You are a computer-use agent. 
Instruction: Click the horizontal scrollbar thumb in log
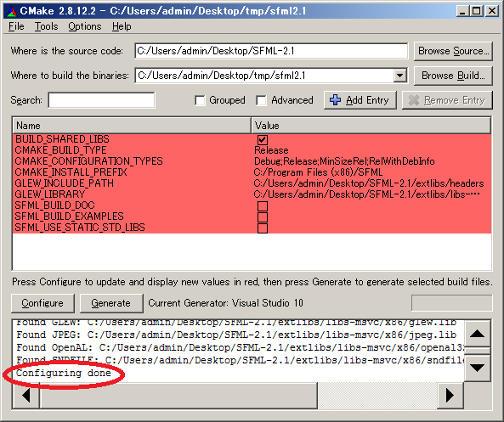pyautogui.click(x=178, y=396)
